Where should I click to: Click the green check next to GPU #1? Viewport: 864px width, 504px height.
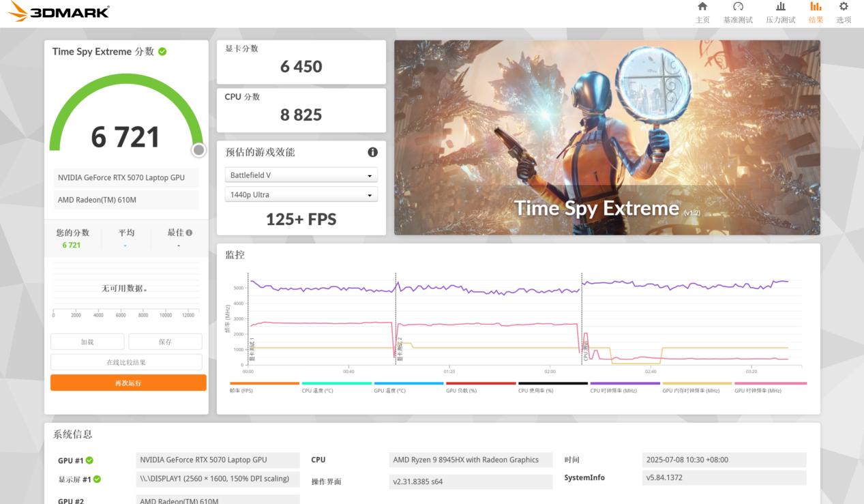[90, 460]
